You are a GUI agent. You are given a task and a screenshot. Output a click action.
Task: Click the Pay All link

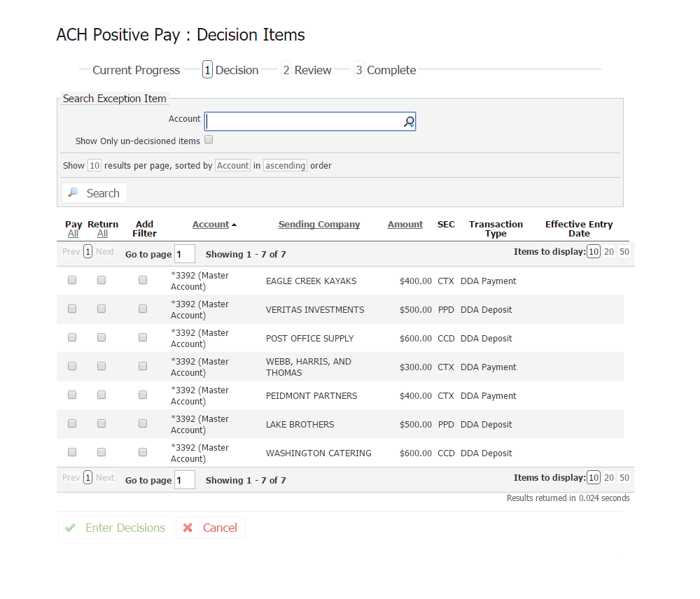point(73,234)
